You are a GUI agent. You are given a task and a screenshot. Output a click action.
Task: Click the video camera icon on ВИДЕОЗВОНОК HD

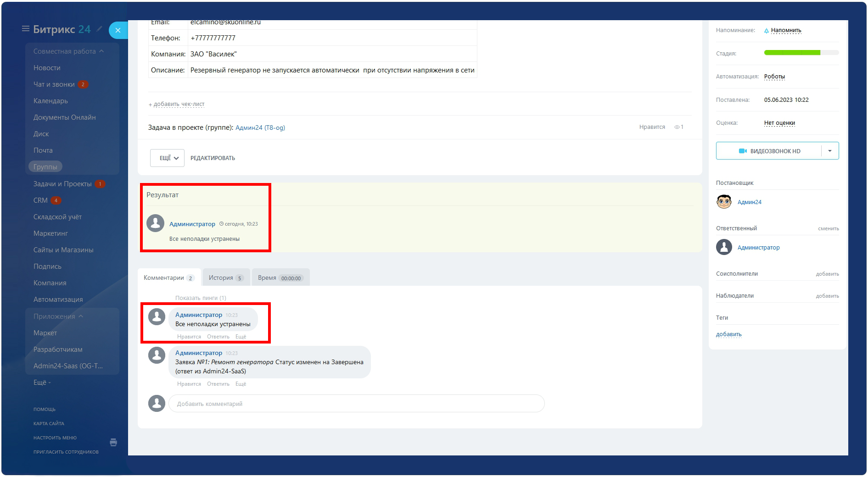tap(743, 151)
